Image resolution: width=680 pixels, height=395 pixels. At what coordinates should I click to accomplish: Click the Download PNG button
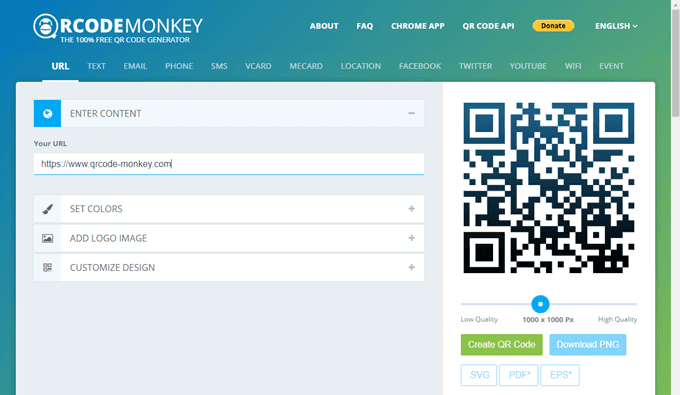(588, 345)
